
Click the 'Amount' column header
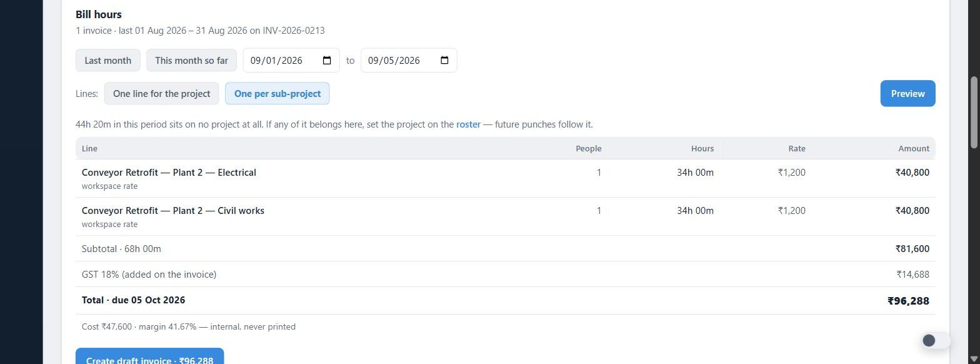coord(914,148)
